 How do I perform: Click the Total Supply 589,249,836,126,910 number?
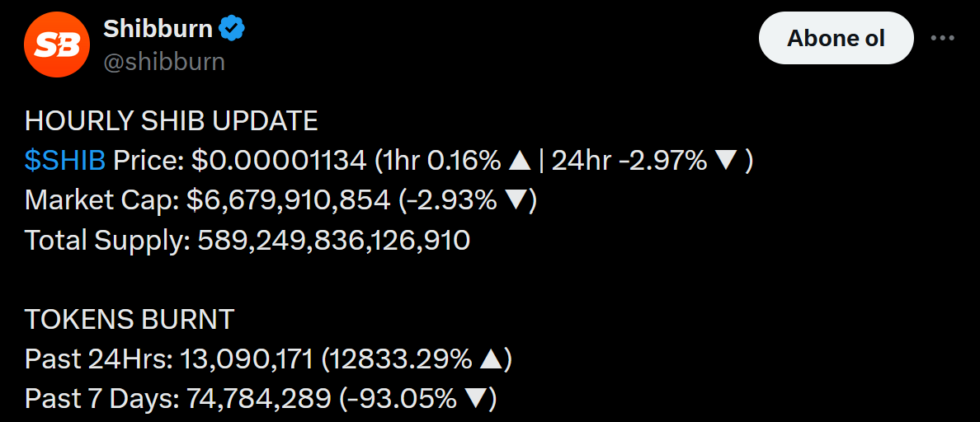click(x=334, y=241)
